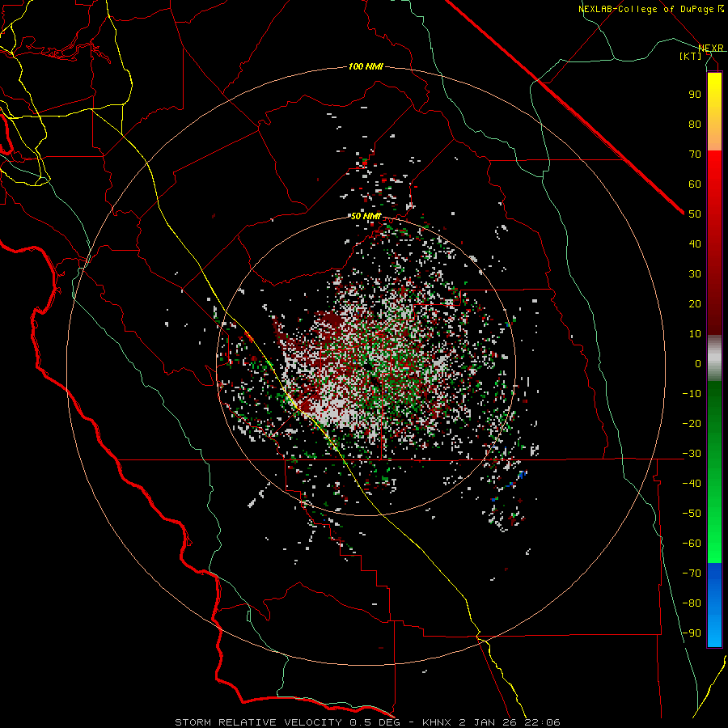Image resolution: width=728 pixels, height=728 pixels.
Task: Select the -60 knot scale label
Action: (692, 544)
